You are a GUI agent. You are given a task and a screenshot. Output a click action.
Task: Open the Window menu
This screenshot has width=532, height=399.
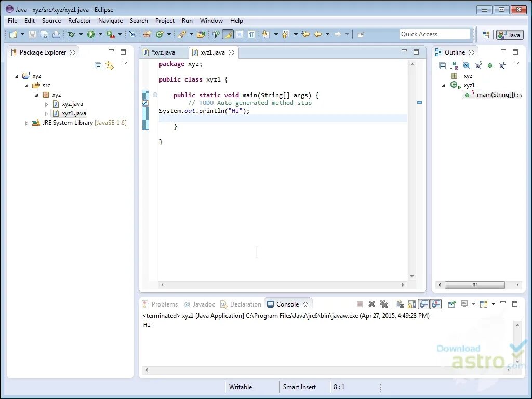coord(211,21)
